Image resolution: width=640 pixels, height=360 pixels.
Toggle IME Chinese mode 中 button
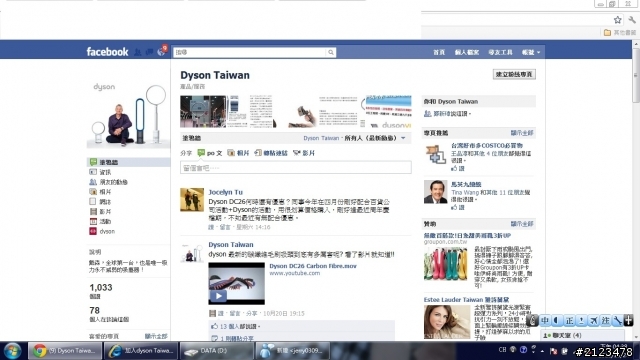point(545,320)
